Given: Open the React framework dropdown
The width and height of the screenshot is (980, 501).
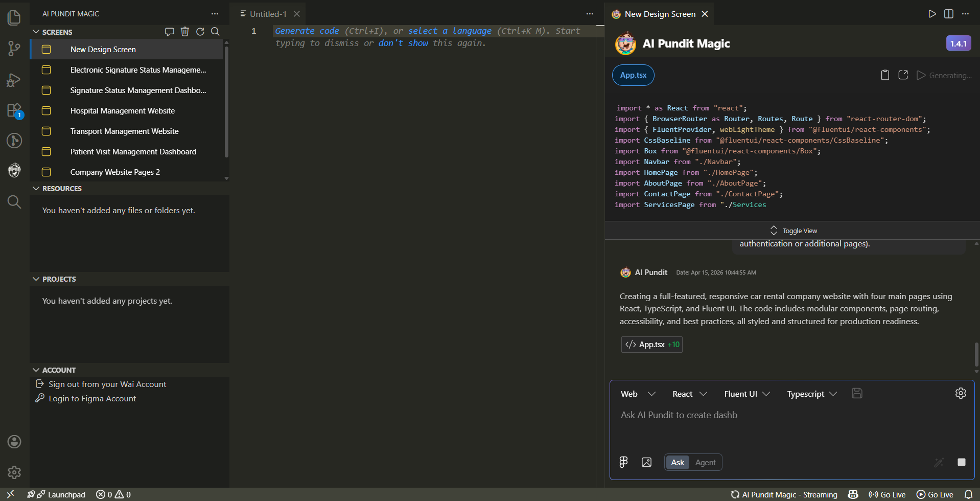Looking at the screenshot, I should tap(690, 394).
